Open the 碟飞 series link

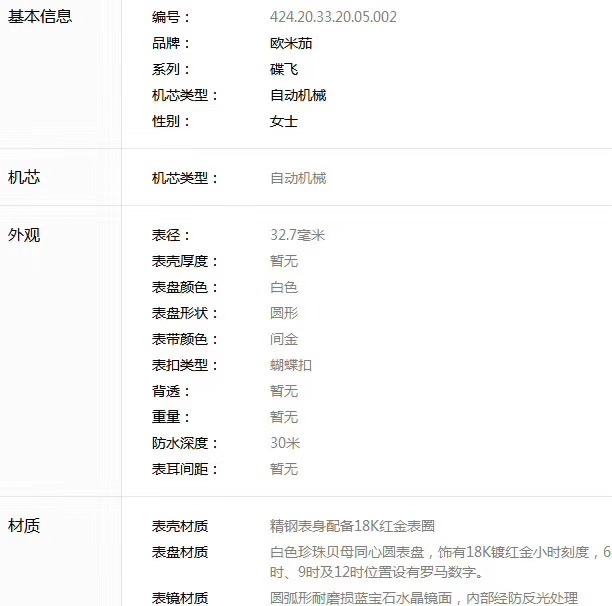click(x=284, y=70)
